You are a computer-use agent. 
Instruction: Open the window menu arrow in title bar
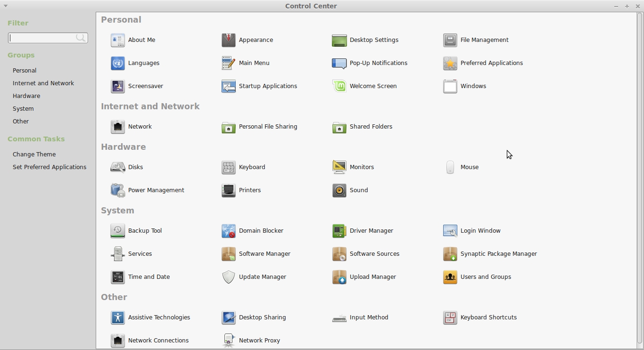tap(6, 6)
